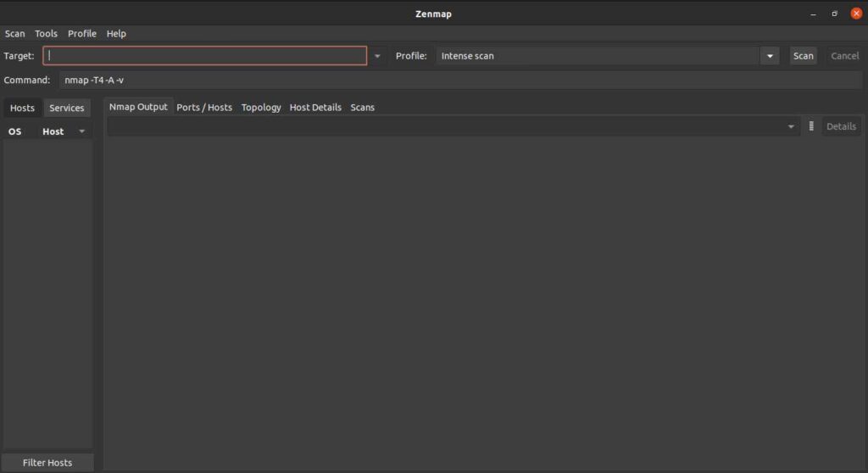This screenshot has height=473, width=868.
Task: Minimize the Zenmap window
Action: click(x=813, y=14)
